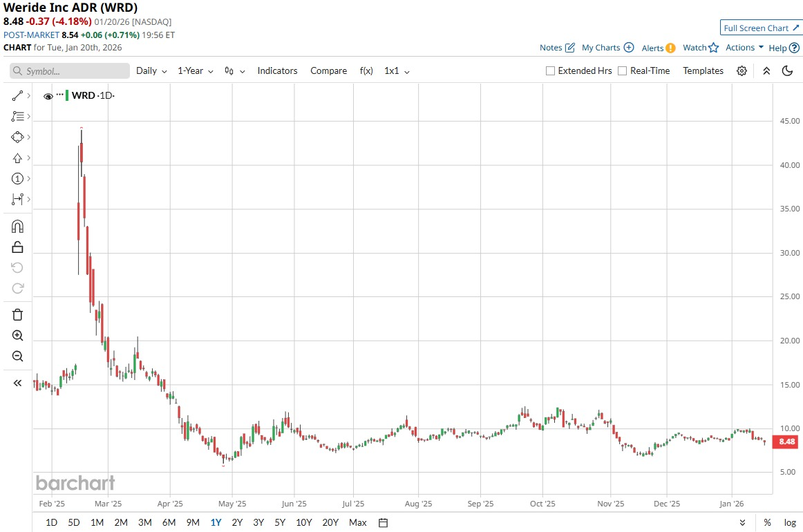Select the 1M time range
Image resolution: width=803 pixels, height=532 pixels.
[97, 523]
